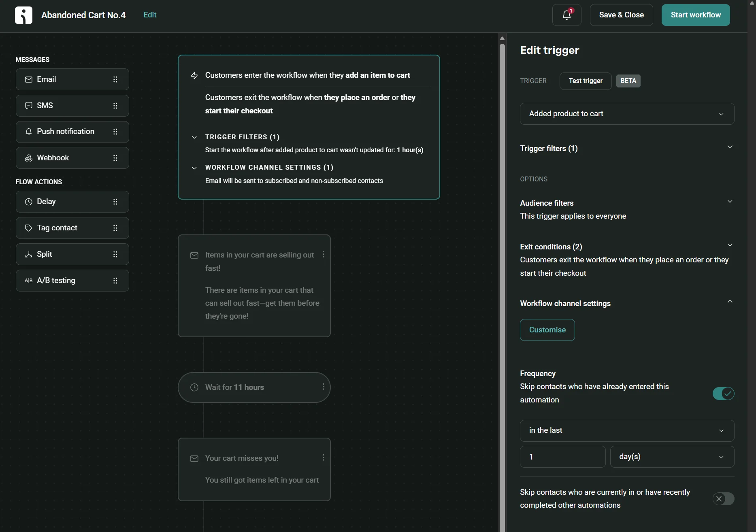
Task: Click the Start workflow button
Action: click(696, 15)
